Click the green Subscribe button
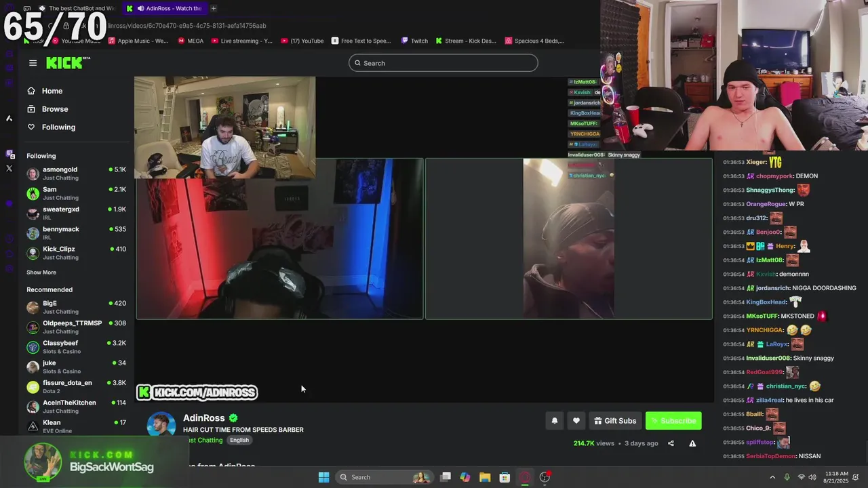Screen dimensions: 868x488 point(673,421)
